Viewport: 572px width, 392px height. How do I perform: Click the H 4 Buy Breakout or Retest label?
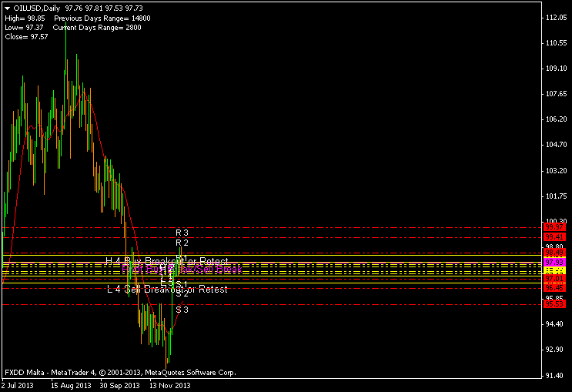pyautogui.click(x=167, y=261)
